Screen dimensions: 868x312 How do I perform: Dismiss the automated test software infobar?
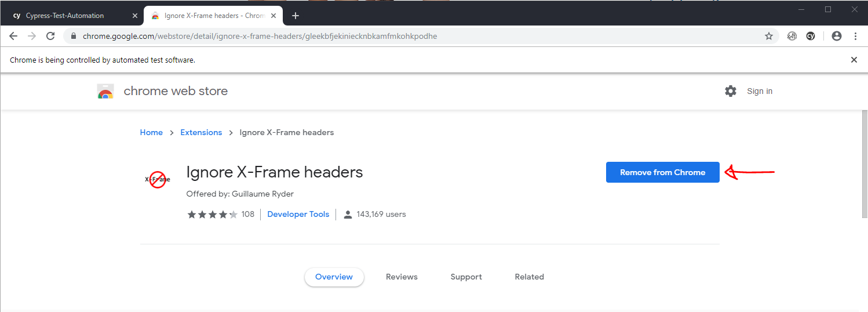tap(854, 60)
